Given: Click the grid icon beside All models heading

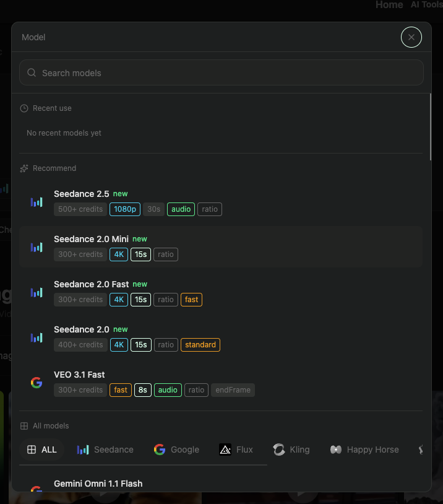Looking at the screenshot, I should pyautogui.click(x=24, y=426).
